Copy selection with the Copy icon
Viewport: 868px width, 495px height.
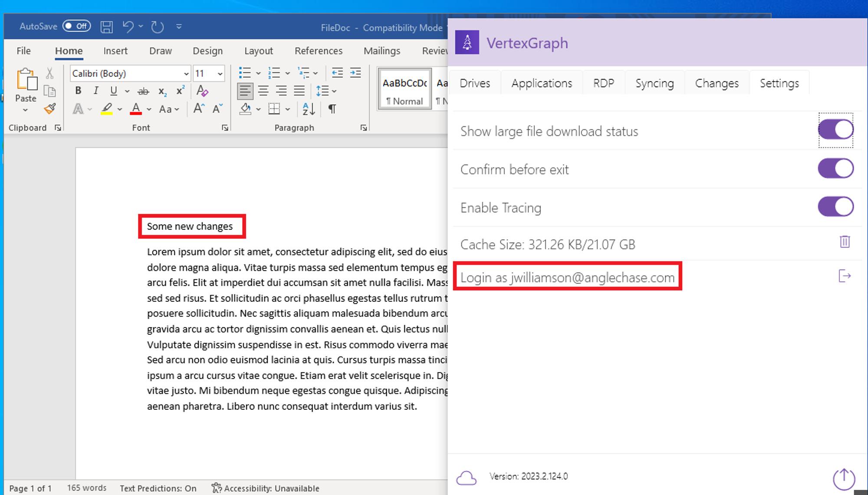pyautogui.click(x=50, y=91)
